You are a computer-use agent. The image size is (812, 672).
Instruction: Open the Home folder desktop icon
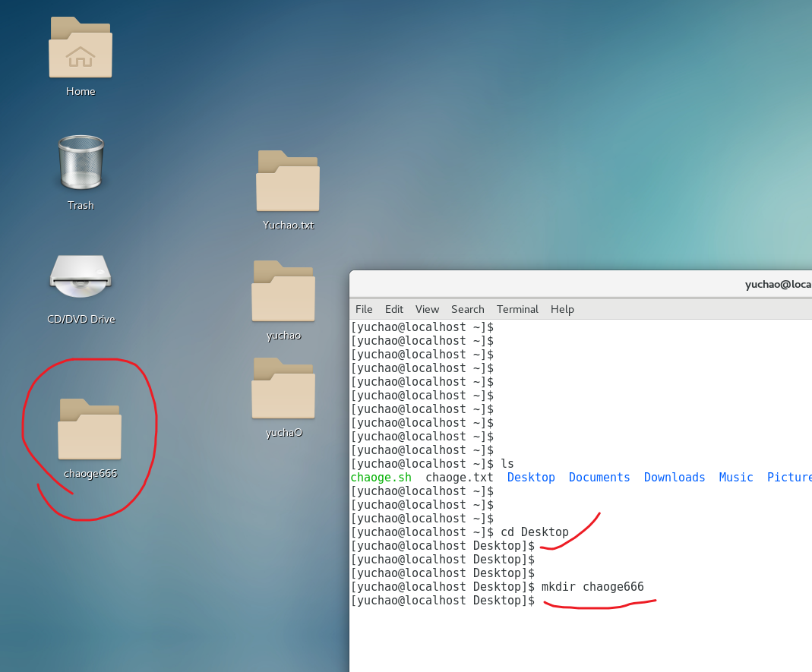click(81, 49)
